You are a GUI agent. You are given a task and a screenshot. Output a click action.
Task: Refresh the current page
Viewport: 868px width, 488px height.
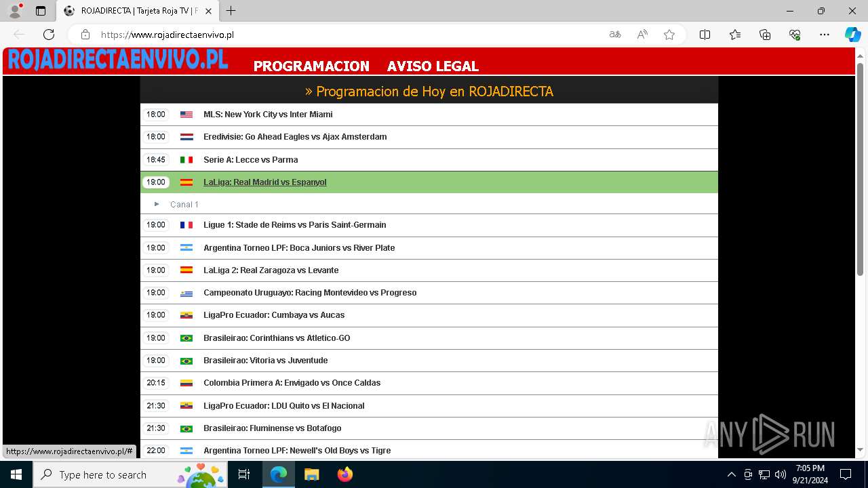click(49, 35)
